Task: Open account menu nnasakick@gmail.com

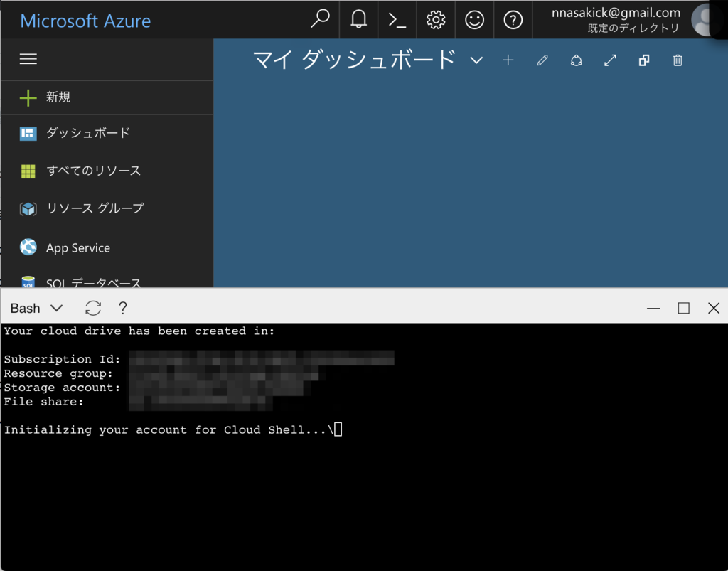Action: click(x=616, y=13)
